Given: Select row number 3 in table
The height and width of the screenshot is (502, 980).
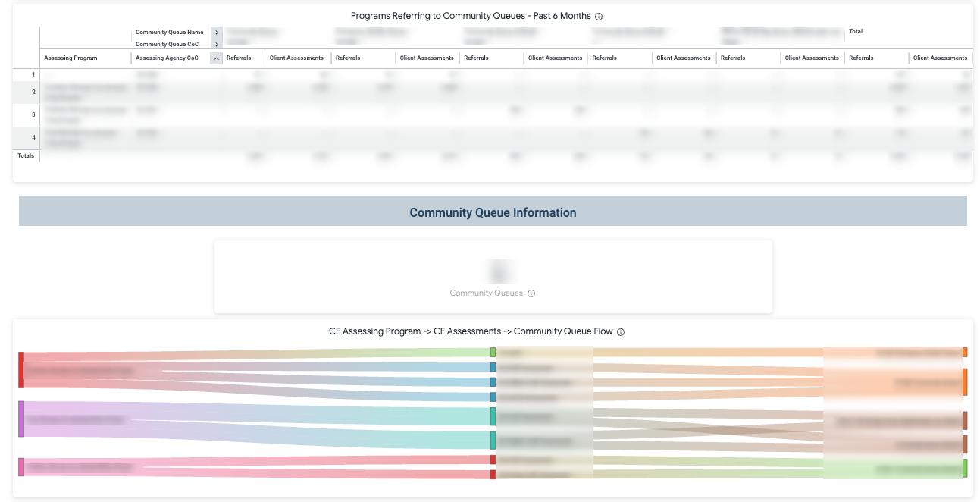Looking at the screenshot, I should click(x=33, y=115).
